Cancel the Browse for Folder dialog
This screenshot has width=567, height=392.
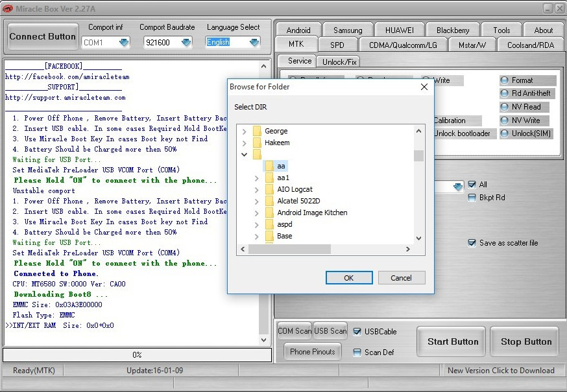coord(402,278)
